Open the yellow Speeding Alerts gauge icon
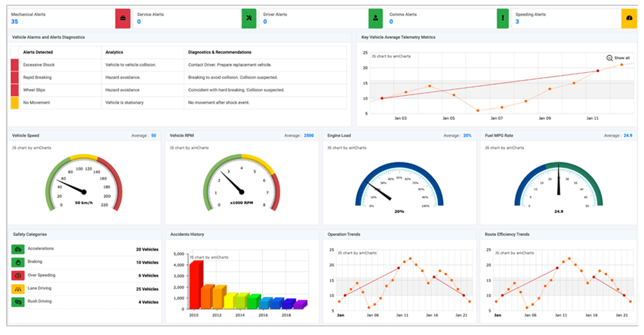Screen dimensions: 644x335 [629, 19]
